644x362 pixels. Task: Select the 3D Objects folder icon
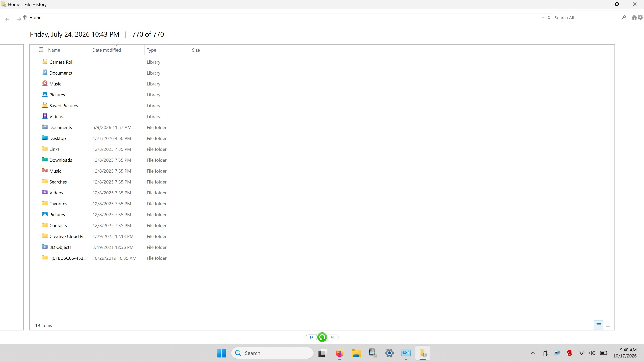pos(45,247)
